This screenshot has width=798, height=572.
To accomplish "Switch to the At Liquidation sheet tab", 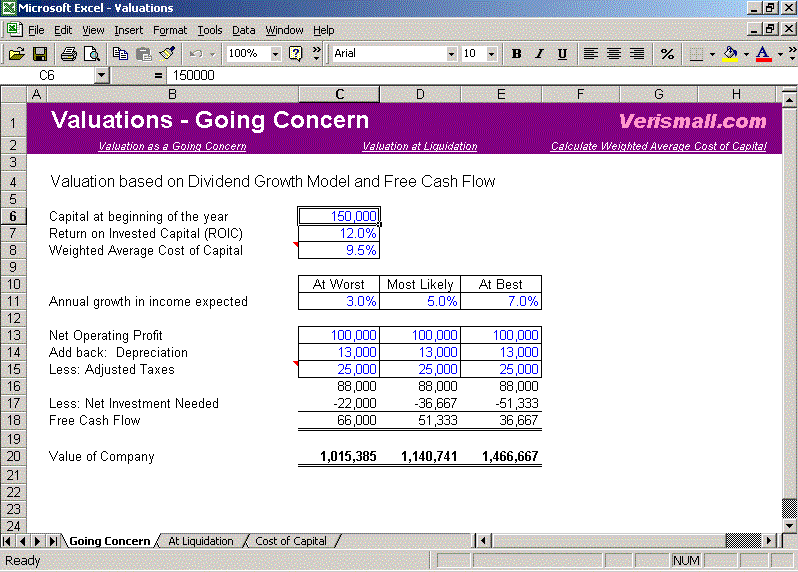I will click(x=200, y=541).
